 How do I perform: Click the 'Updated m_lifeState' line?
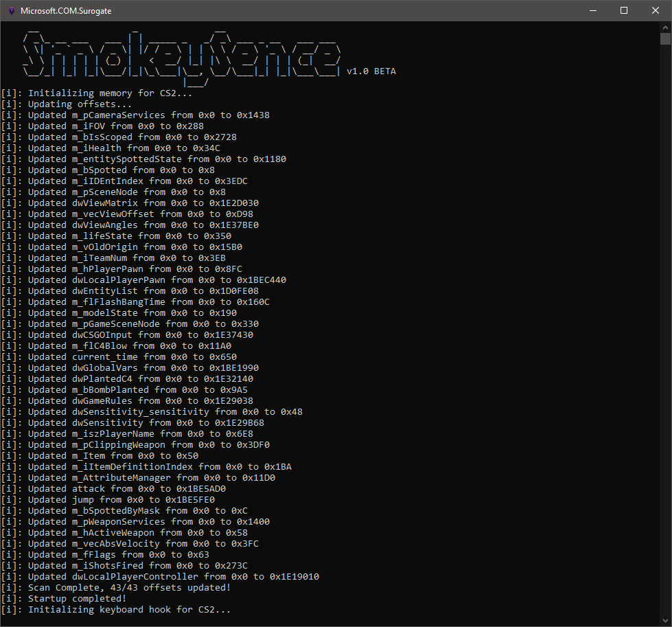click(x=116, y=236)
